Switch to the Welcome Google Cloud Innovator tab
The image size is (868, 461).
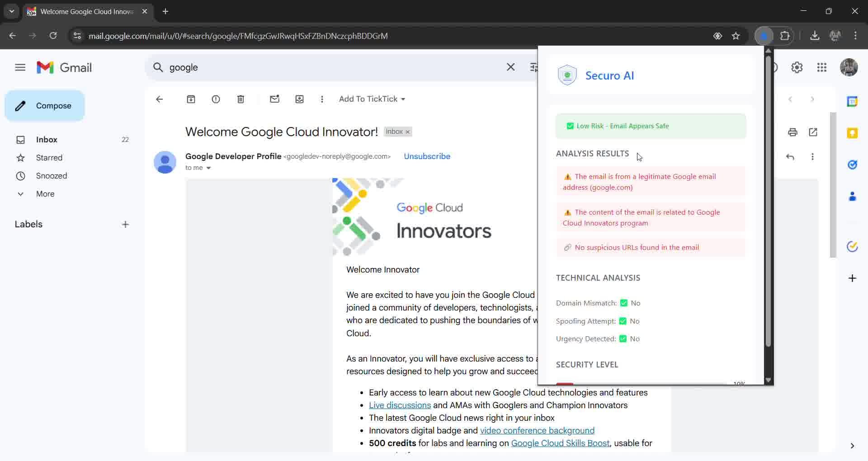[x=86, y=11]
